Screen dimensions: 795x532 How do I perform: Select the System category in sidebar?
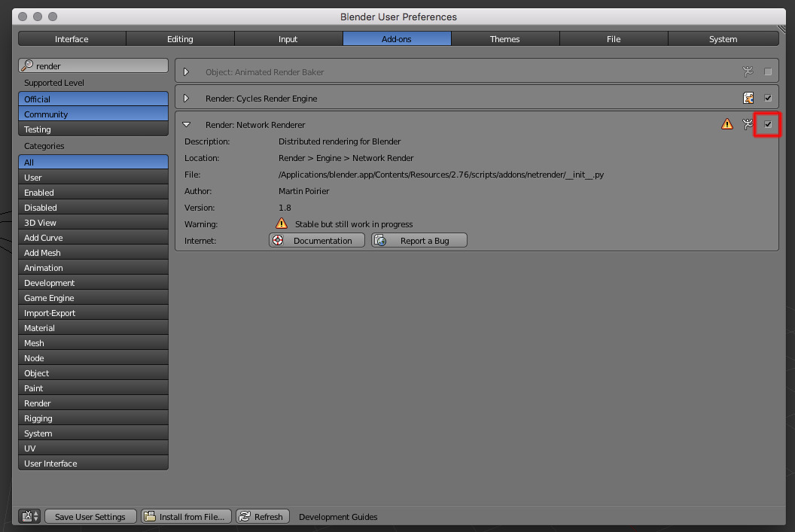tap(93, 433)
